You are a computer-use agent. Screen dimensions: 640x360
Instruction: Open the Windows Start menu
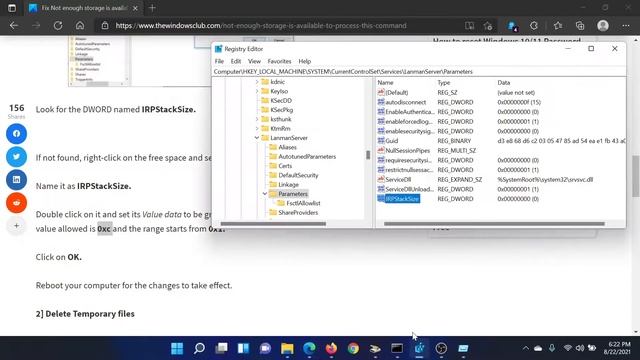click(177, 348)
